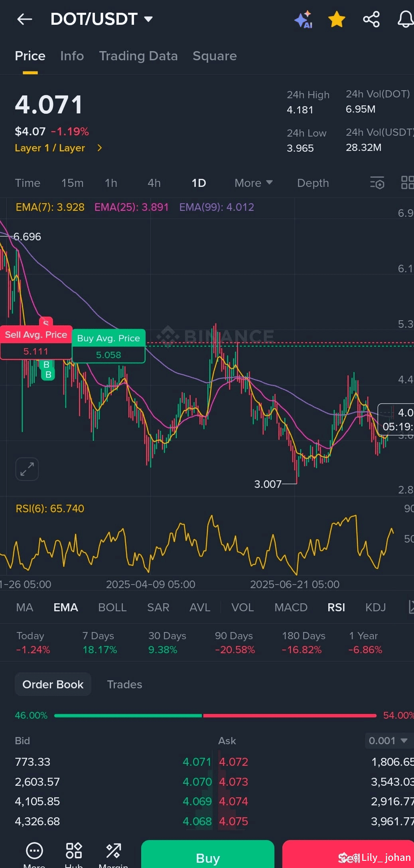Tap the 1 Year -6.86% change
The image size is (414, 868).
[365, 642]
